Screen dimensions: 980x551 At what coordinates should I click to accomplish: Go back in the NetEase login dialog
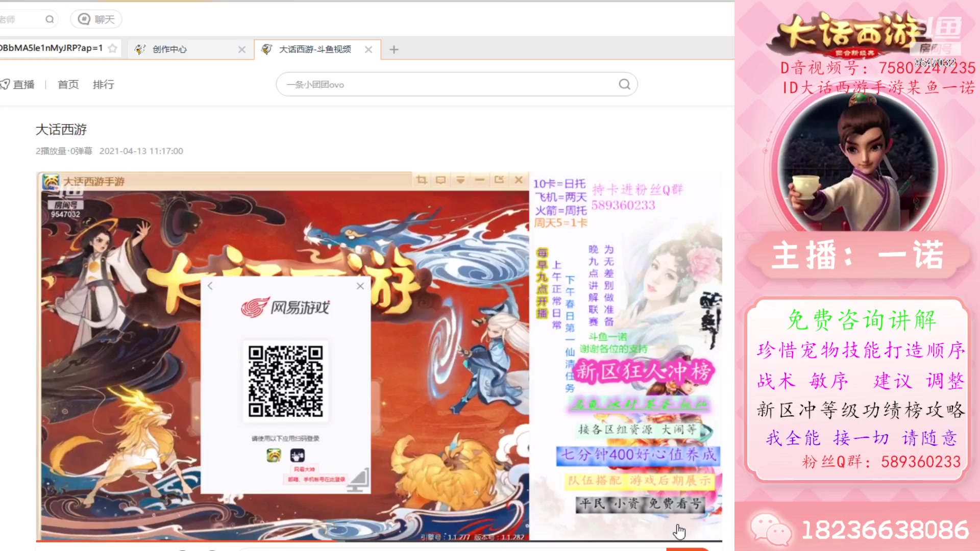click(x=210, y=286)
